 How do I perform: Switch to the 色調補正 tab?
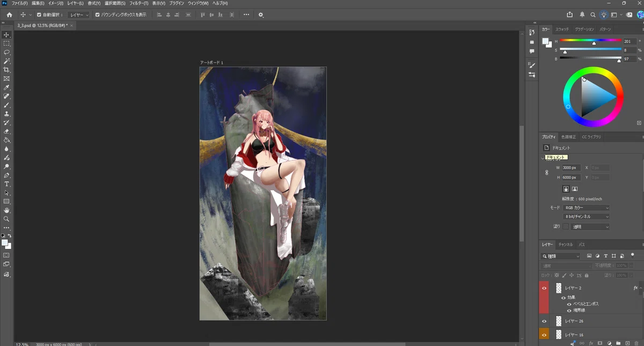pyautogui.click(x=568, y=137)
